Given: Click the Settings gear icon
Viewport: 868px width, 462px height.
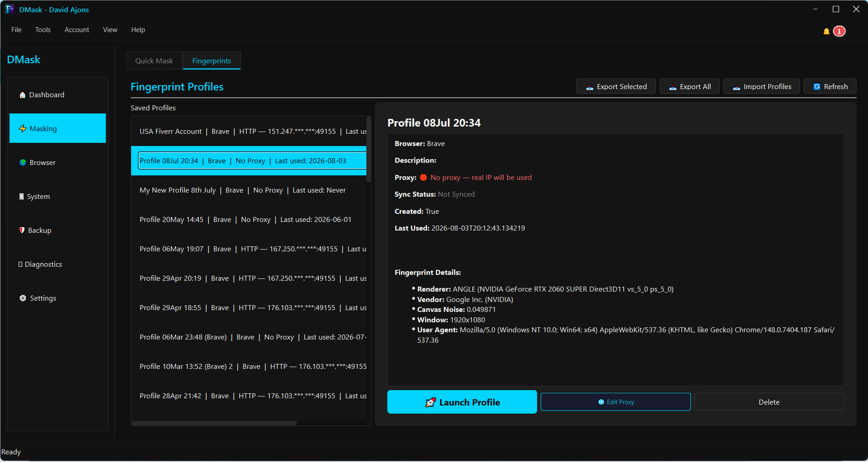Looking at the screenshot, I should pos(23,298).
